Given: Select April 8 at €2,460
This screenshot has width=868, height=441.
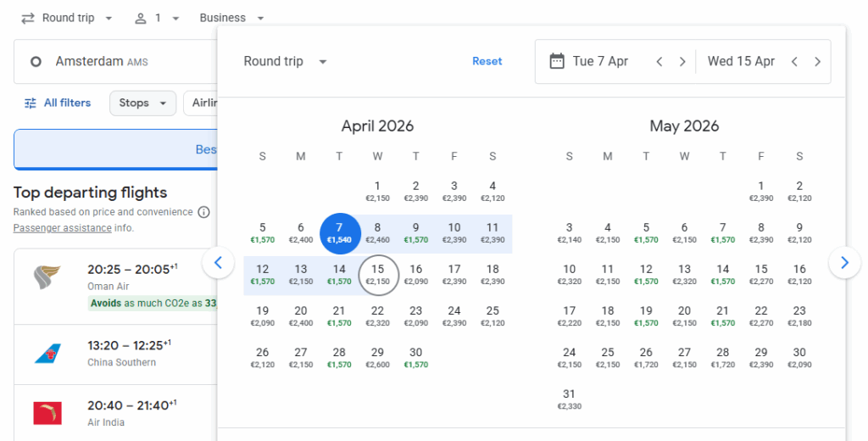Looking at the screenshot, I should 377,233.
